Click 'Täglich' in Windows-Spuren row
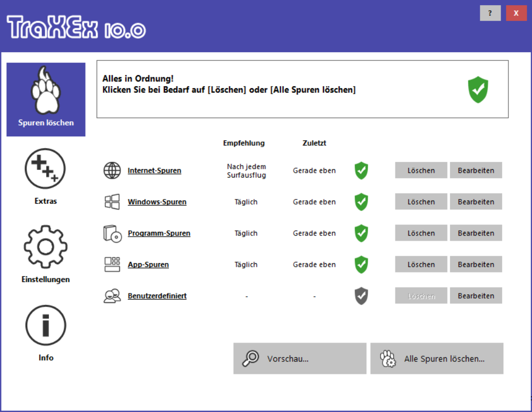Screen dimensions: 532x412 point(246,202)
